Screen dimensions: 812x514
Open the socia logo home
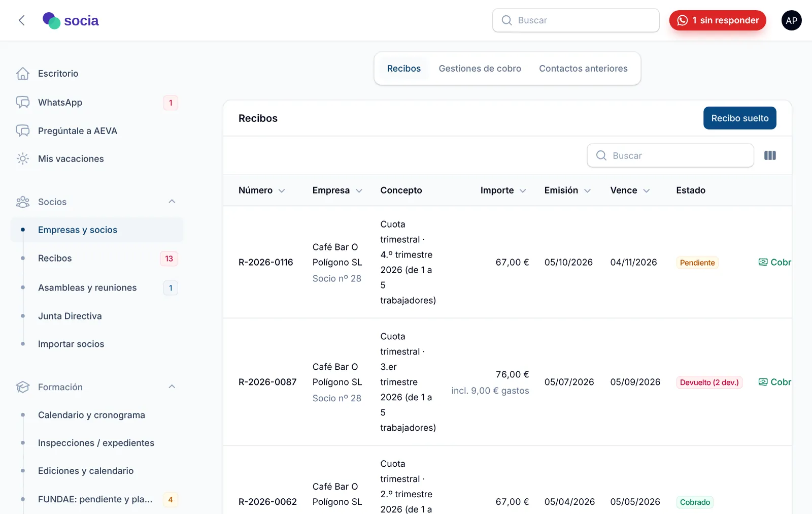point(71,20)
